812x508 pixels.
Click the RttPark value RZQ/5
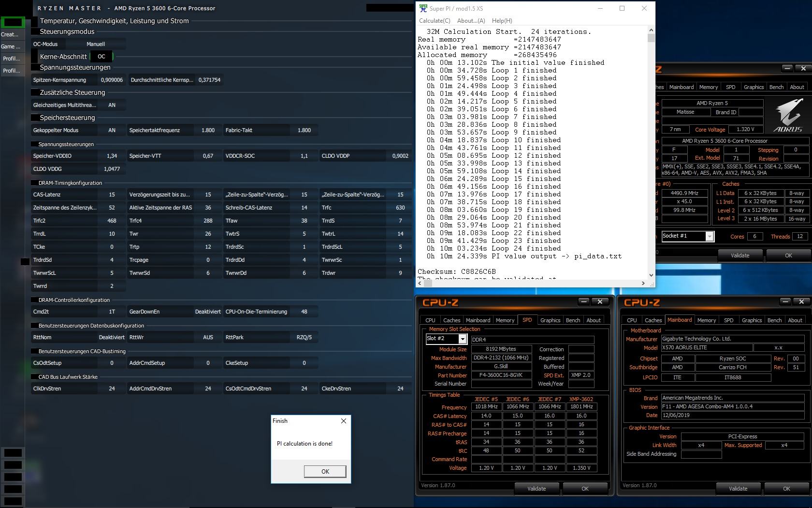pos(304,337)
